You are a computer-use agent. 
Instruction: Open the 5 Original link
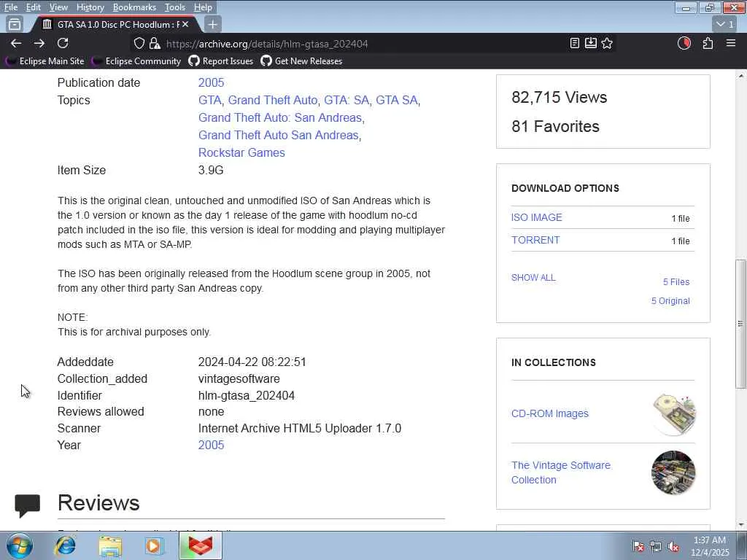670,301
